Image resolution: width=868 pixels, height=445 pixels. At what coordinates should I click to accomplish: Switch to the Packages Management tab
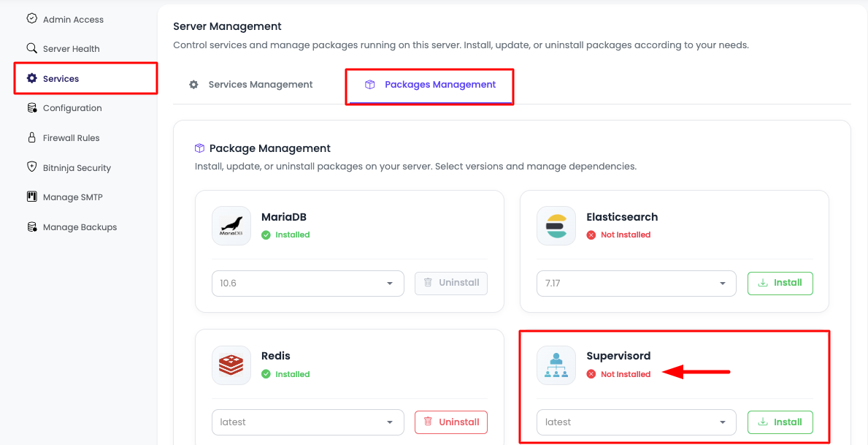coord(429,84)
